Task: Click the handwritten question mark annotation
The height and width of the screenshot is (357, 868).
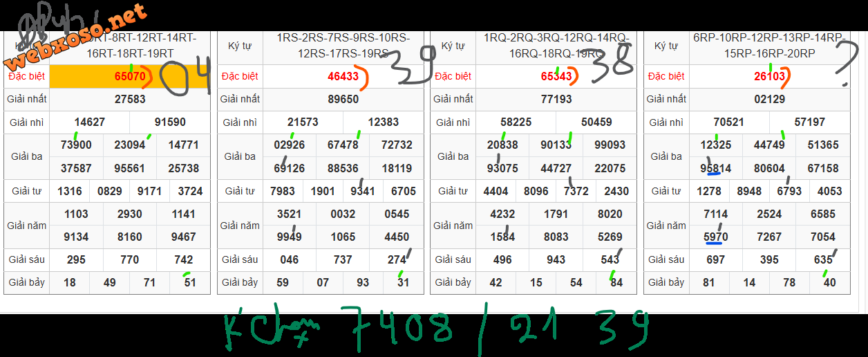Action: [844, 64]
